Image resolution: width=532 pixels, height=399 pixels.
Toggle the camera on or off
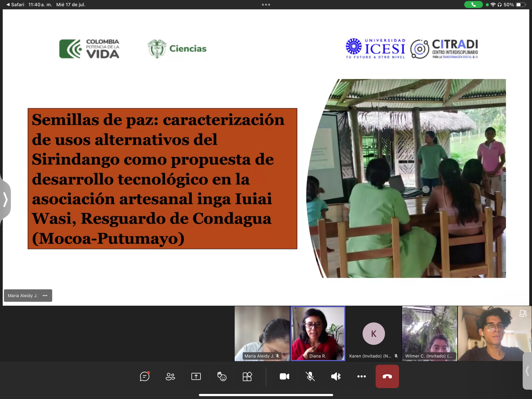[284, 376]
